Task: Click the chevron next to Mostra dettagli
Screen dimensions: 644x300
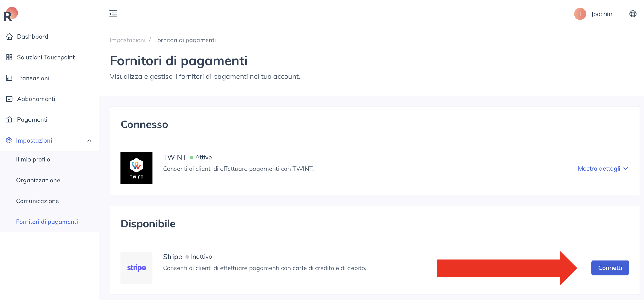Action: point(625,169)
